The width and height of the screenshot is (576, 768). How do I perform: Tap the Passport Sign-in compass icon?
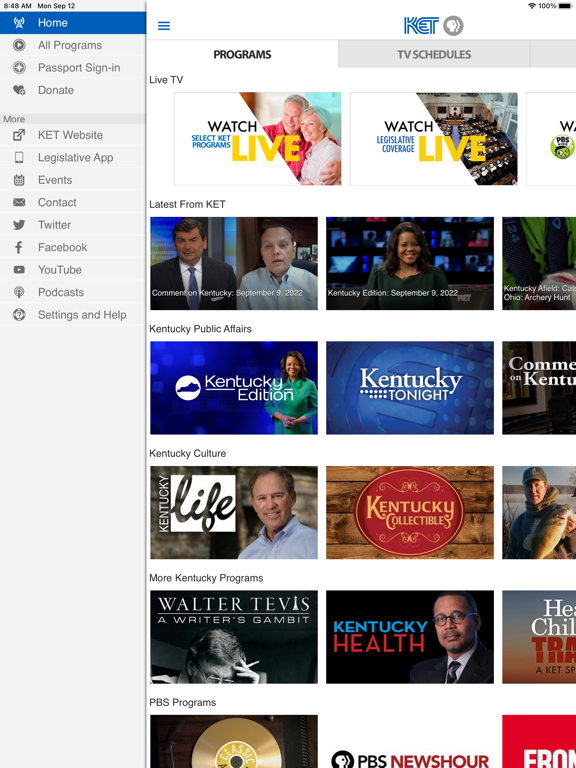(x=19, y=68)
